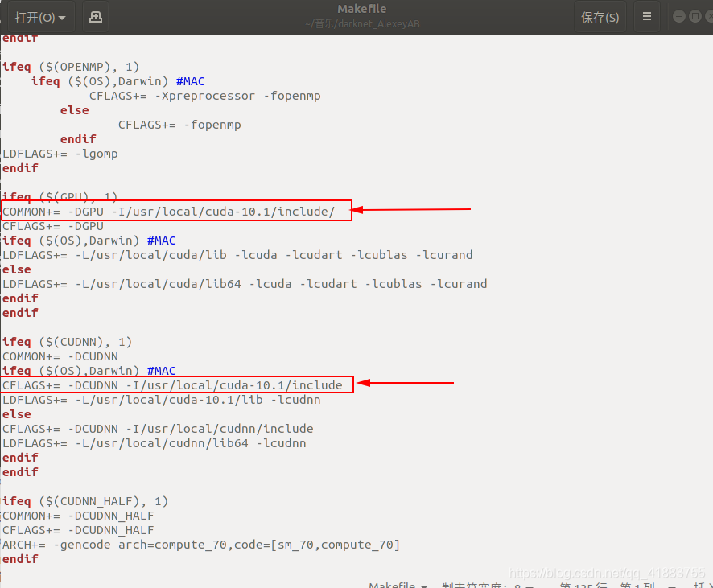The height and width of the screenshot is (588, 713).
Task: Minimize the gedit window
Action: [679, 17]
